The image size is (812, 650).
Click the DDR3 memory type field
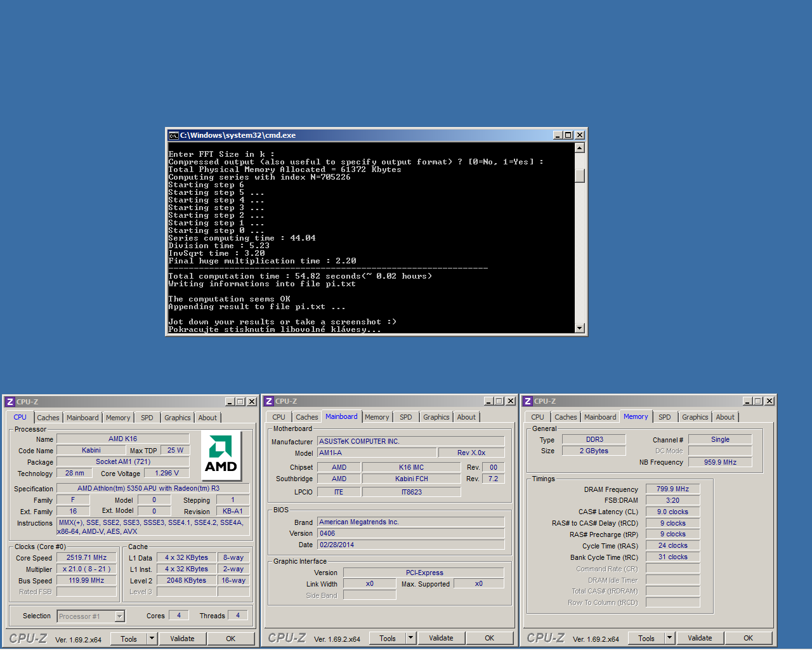click(594, 439)
